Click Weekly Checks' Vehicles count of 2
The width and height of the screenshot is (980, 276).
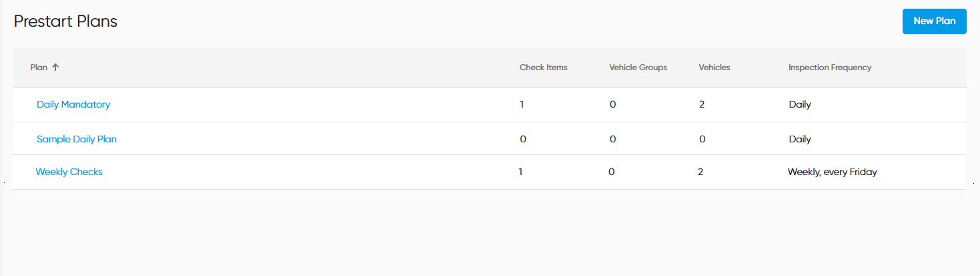tap(700, 172)
